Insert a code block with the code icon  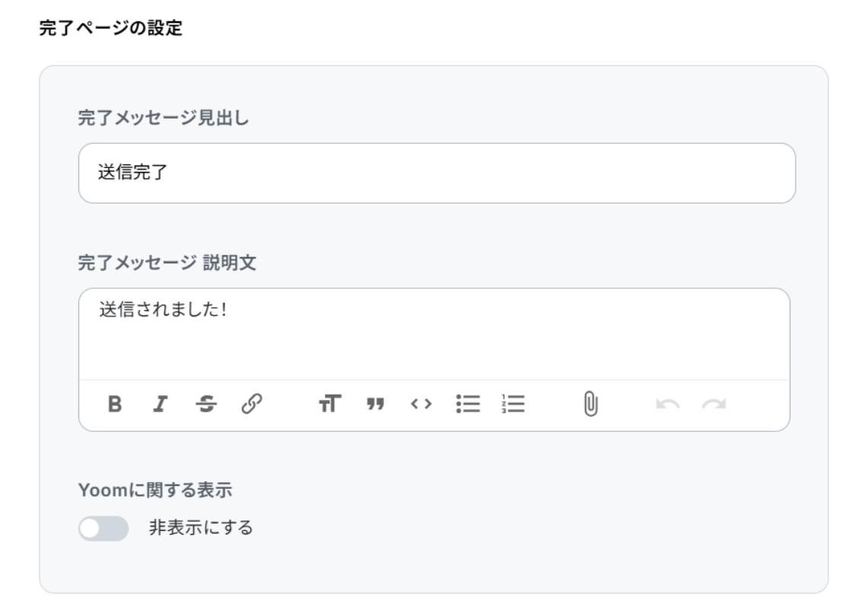tap(421, 403)
